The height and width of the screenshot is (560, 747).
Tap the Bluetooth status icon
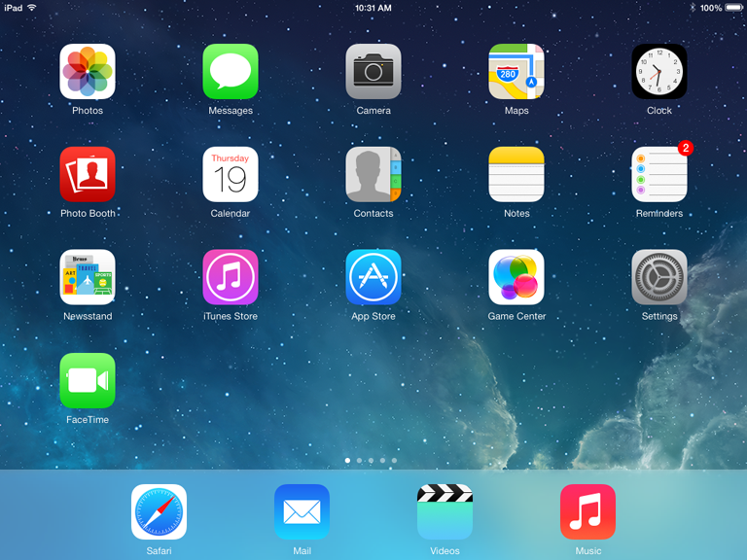tap(693, 8)
